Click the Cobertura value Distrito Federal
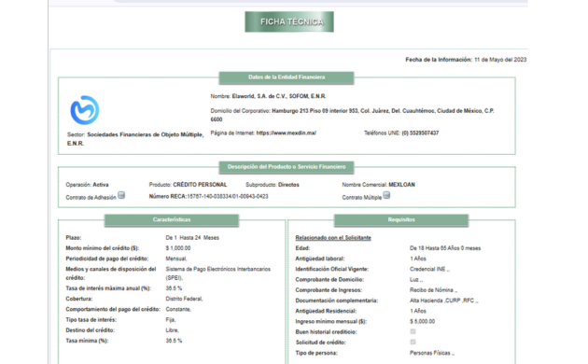Screen dimensions: 588x364 point(184,299)
